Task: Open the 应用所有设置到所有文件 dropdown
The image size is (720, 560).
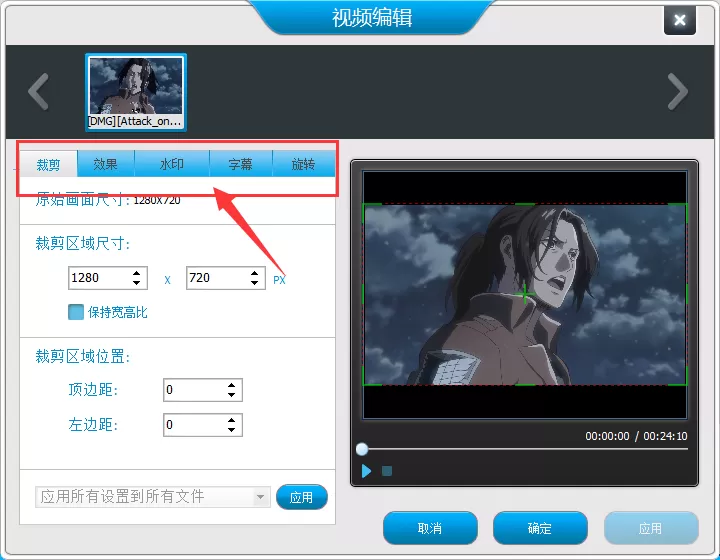Action: click(153, 497)
